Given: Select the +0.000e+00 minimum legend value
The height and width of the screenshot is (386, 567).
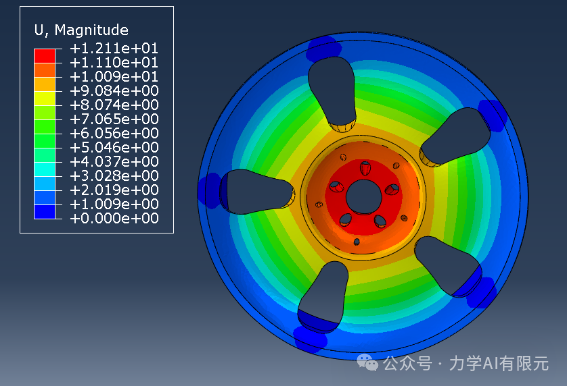Looking at the screenshot, I should (114, 218).
